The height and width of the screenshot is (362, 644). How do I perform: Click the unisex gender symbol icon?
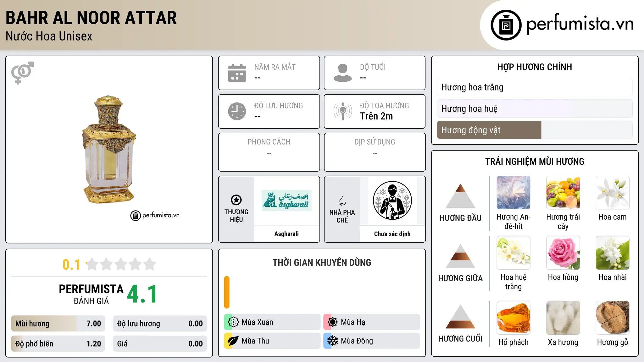22,73
